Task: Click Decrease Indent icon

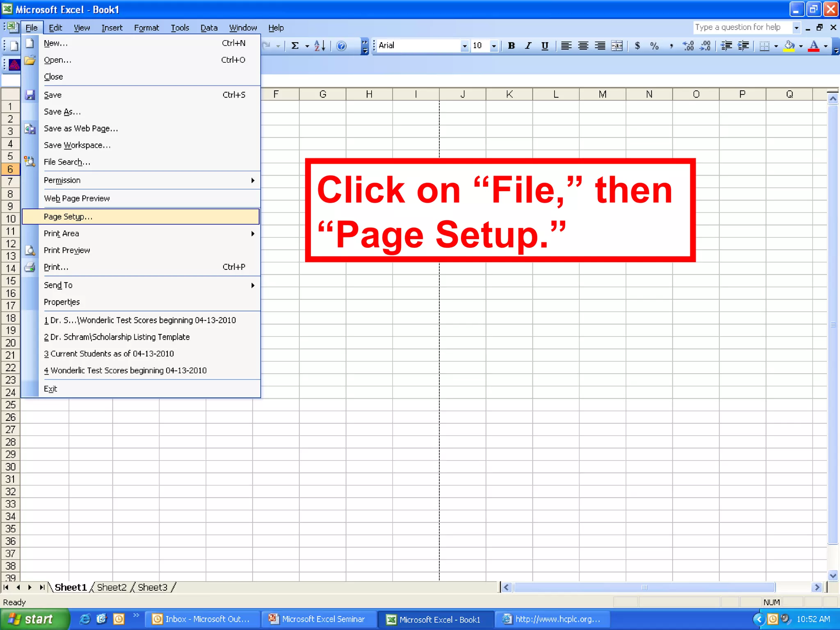Action: click(x=726, y=46)
